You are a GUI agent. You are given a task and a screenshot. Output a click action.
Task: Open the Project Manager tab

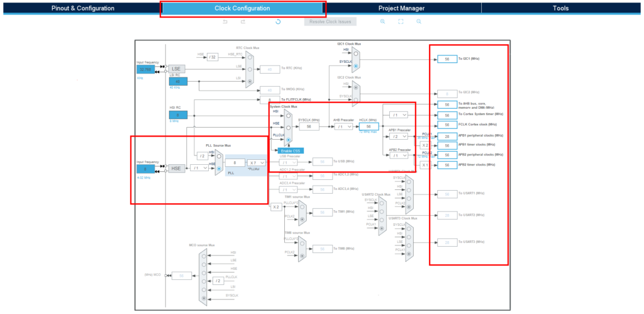pyautogui.click(x=402, y=8)
